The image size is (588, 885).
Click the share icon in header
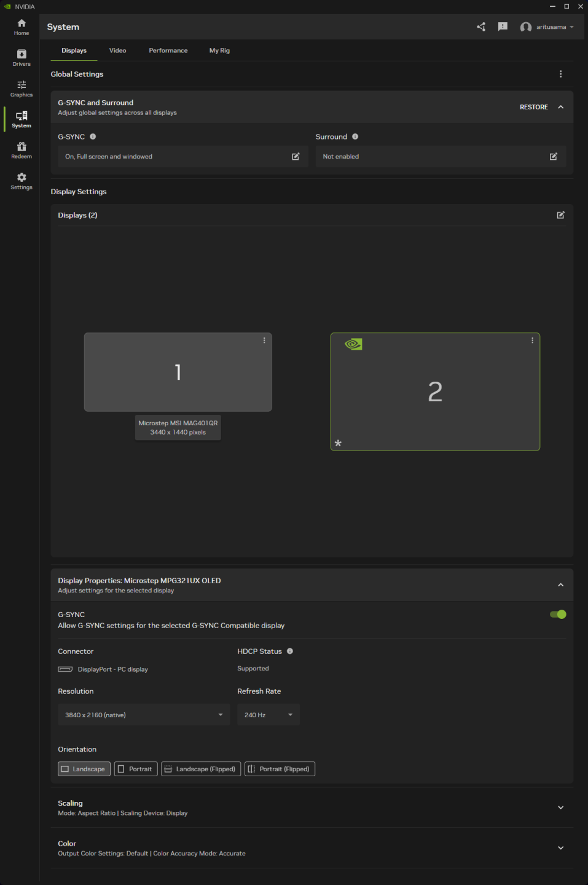click(x=481, y=27)
